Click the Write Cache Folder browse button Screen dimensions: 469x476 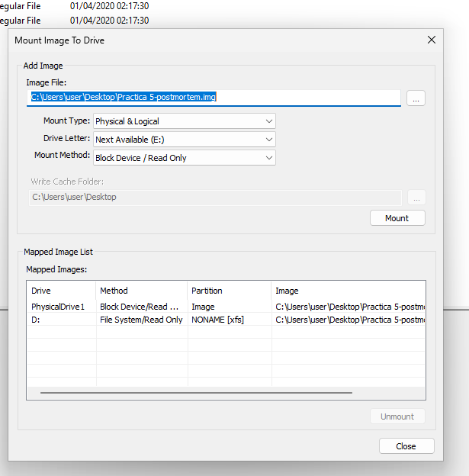(416, 198)
